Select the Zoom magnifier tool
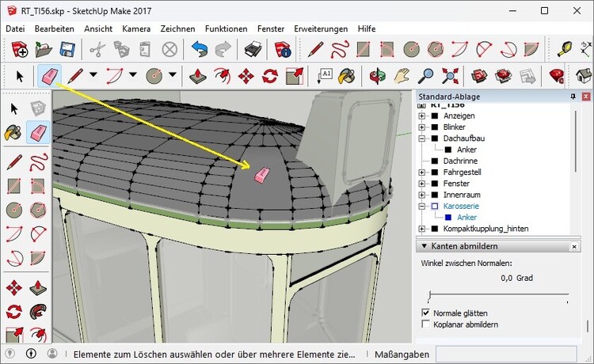The height and width of the screenshot is (364, 594). (x=426, y=76)
